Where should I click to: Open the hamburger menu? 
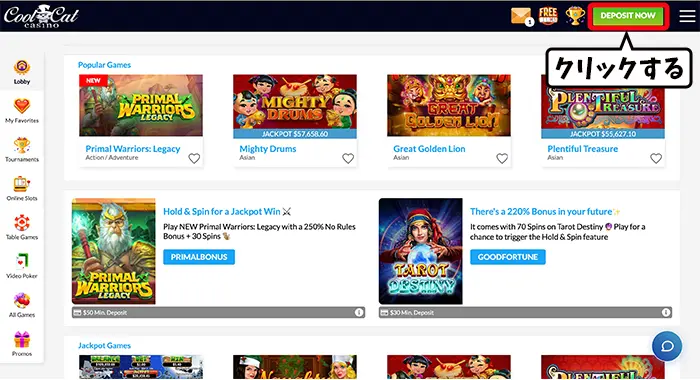pos(688,16)
